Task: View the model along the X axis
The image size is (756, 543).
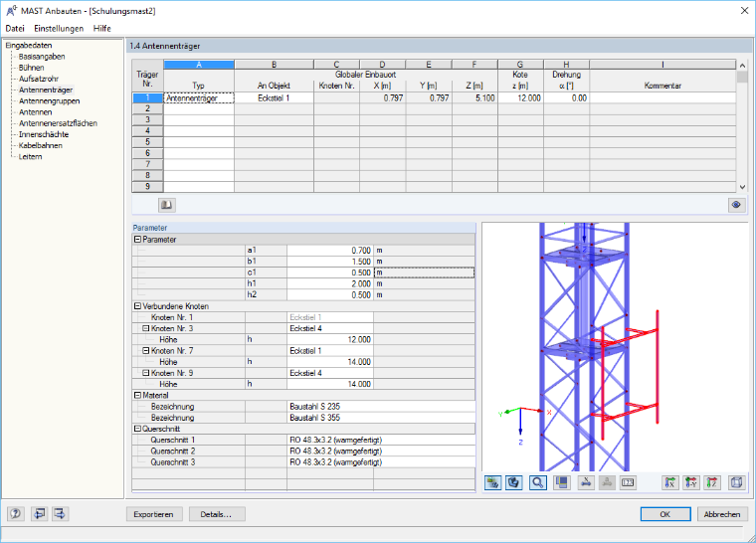Action: [x=669, y=482]
